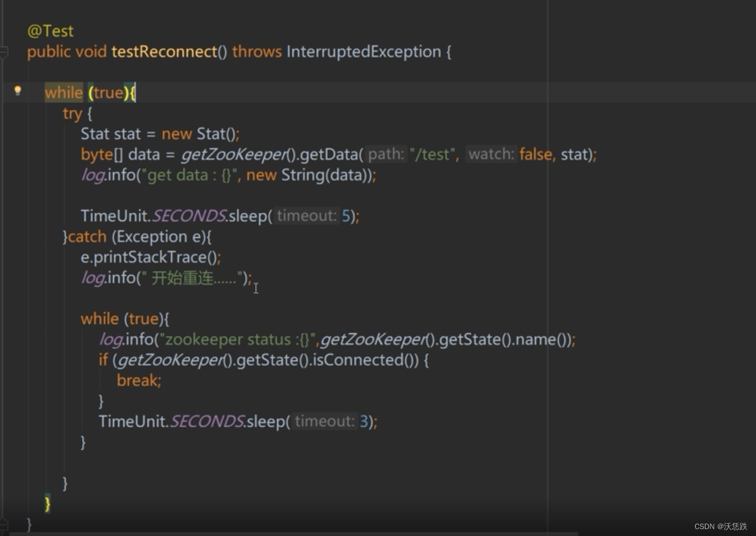The width and height of the screenshot is (756, 536).
Task: Click '(Exception e)' in catch clause
Action: click(159, 237)
